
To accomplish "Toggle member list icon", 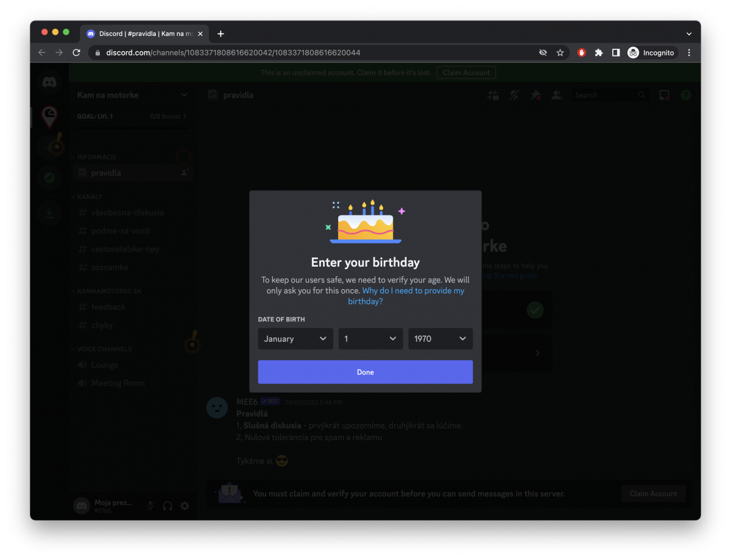I will click(x=557, y=95).
